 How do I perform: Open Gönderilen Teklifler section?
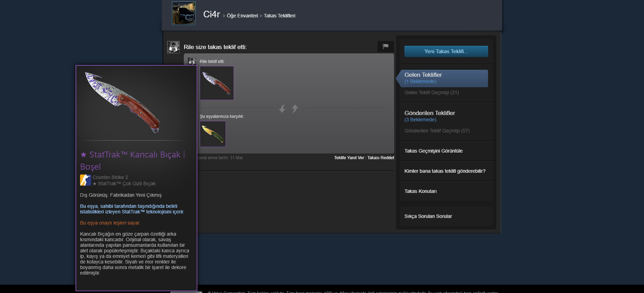point(430,113)
